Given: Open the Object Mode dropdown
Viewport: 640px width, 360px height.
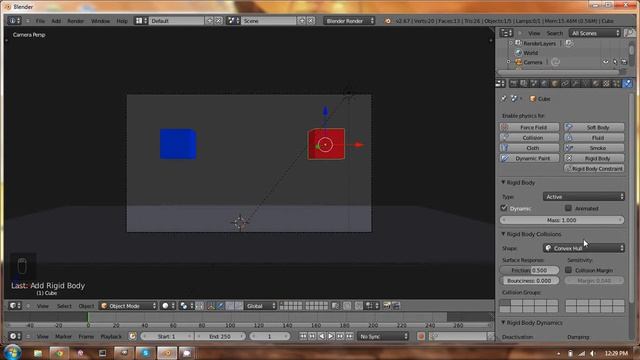Looking at the screenshot, I should click(128, 306).
